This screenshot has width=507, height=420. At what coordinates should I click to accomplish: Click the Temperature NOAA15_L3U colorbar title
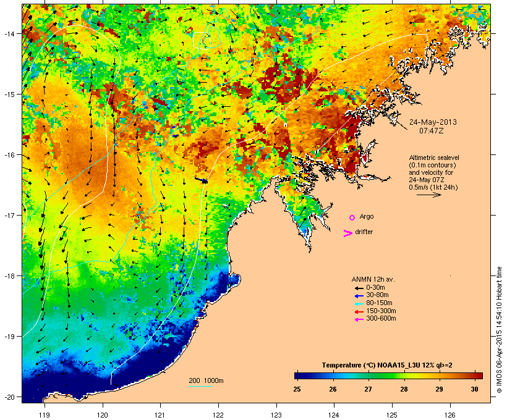[x=387, y=365]
